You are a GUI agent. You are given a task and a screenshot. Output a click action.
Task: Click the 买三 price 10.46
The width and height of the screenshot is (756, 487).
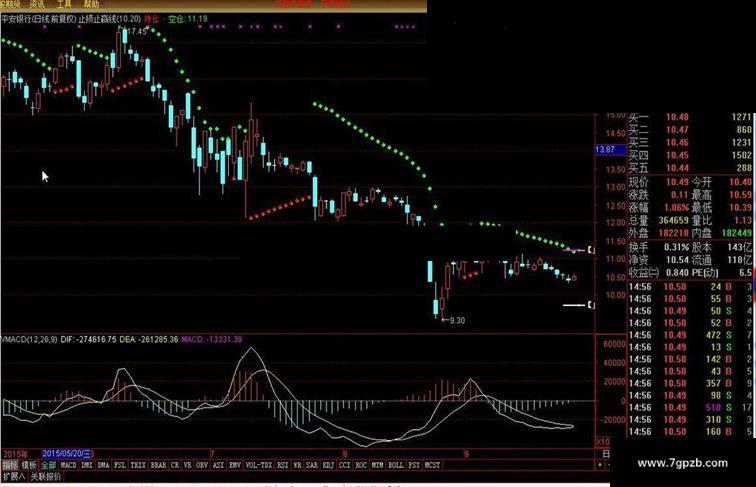677,143
